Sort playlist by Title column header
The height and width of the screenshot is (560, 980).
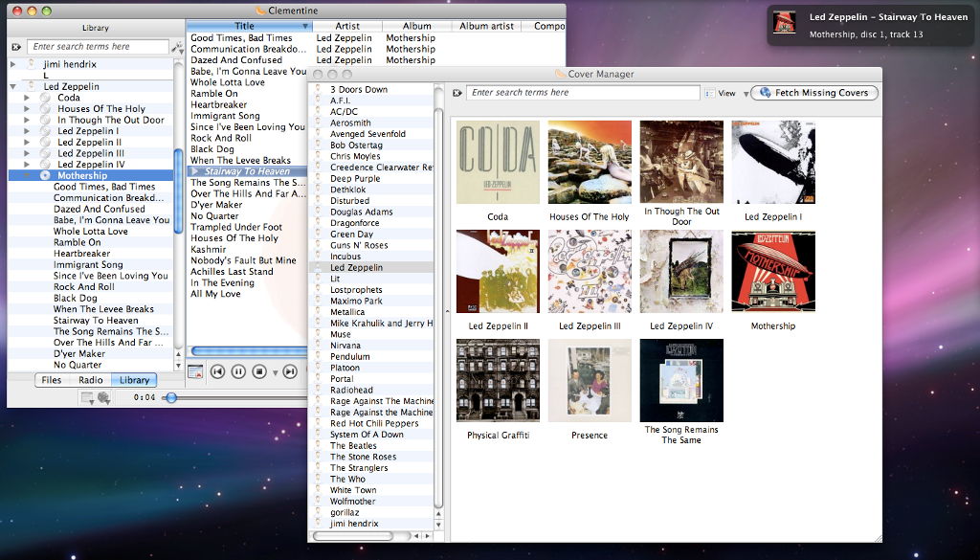click(250, 26)
